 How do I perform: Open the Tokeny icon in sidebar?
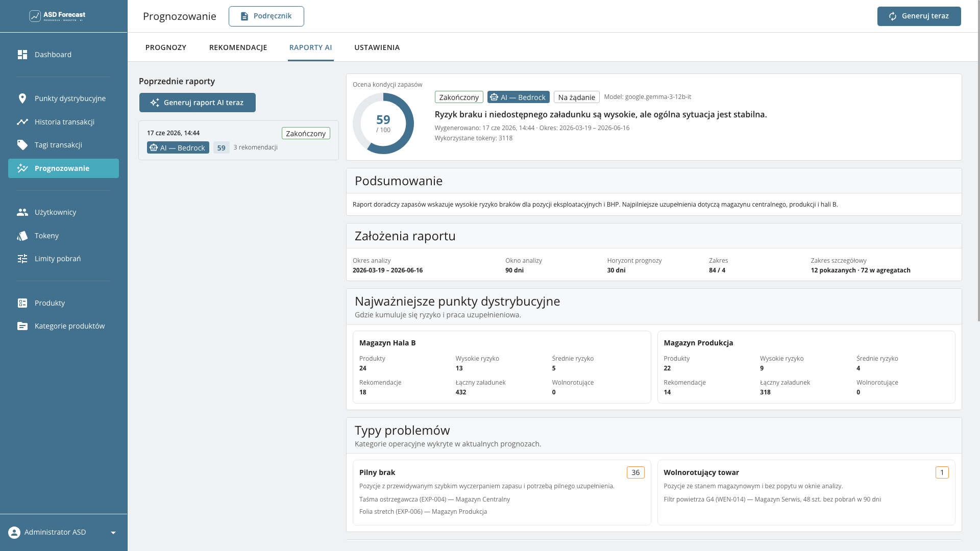click(x=22, y=236)
